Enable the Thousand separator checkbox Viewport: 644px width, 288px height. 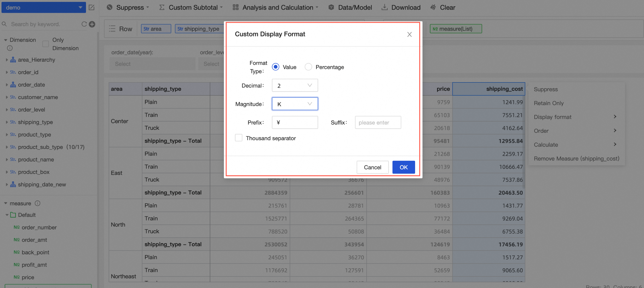[239, 138]
